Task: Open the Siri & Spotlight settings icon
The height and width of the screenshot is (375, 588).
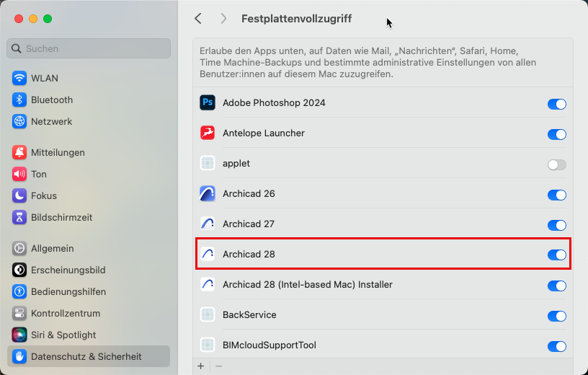Action: pos(19,335)
